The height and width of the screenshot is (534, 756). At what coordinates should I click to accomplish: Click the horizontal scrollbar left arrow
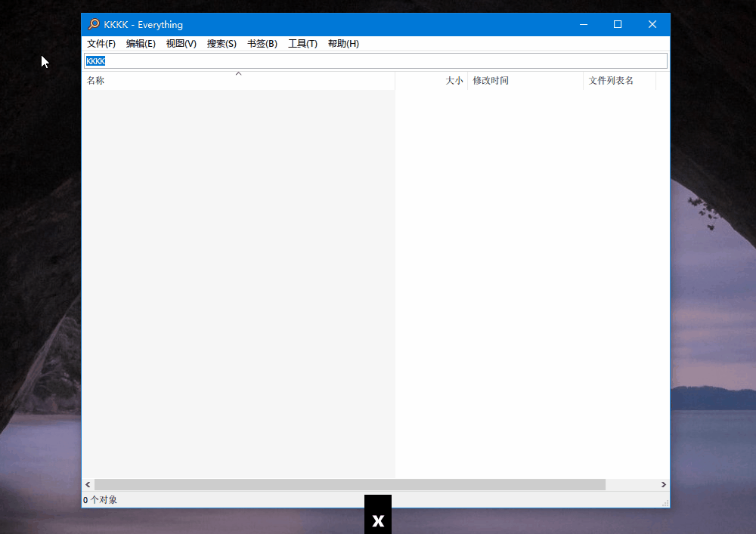pyautogui.click(x=88, y=484)
